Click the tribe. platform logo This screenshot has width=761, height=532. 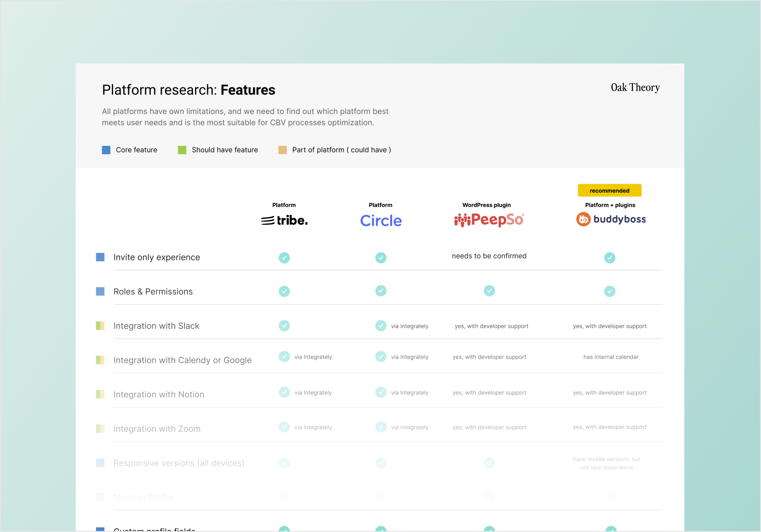[x=284, y=220]
